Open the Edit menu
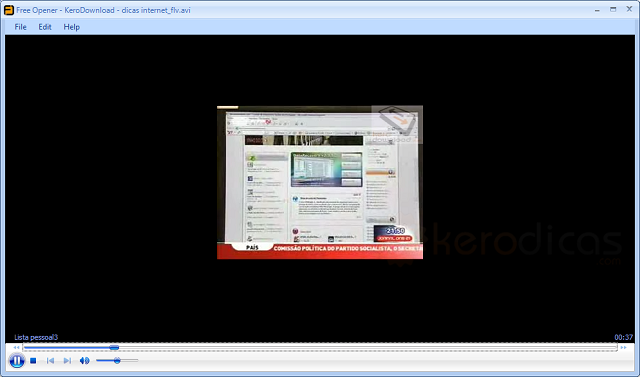Viewport: 640px width, 377px height. (x=45, y=27)
